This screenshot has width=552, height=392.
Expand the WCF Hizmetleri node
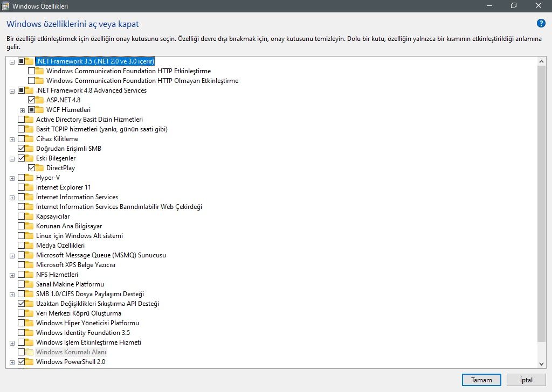(22, 110)
